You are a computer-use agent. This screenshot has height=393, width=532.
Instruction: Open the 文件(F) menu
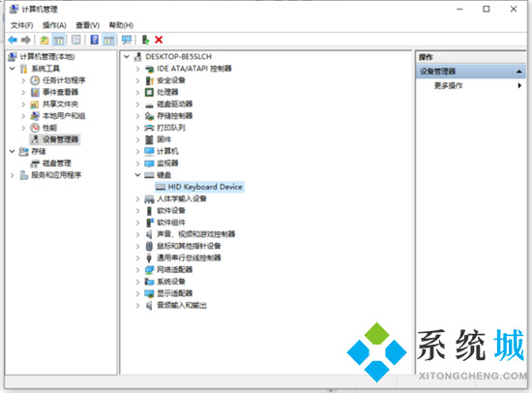(x=21, y=25)
